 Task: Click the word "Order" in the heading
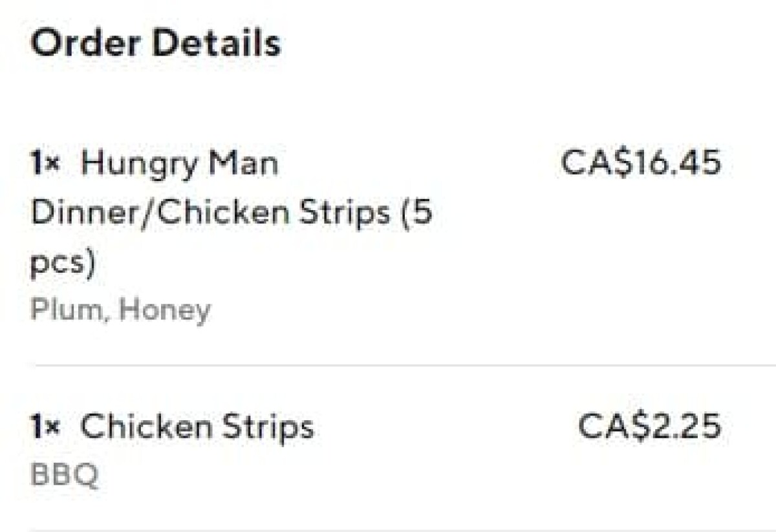(83, 43)
